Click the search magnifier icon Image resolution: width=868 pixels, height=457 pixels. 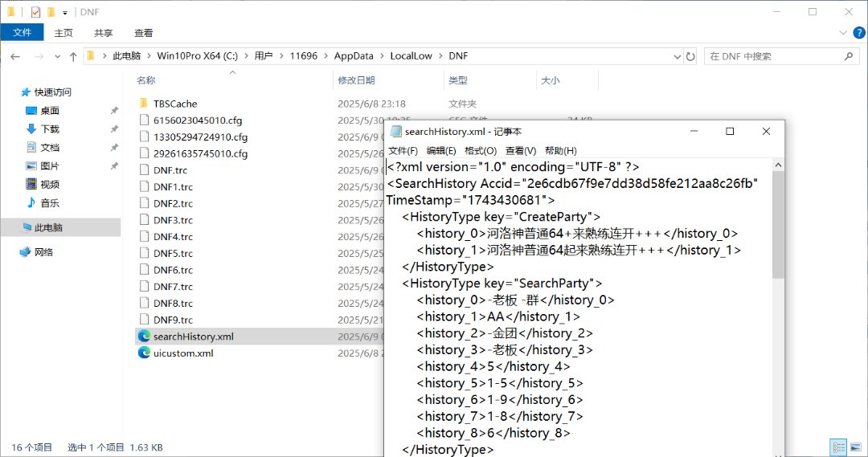coord(849,56)
